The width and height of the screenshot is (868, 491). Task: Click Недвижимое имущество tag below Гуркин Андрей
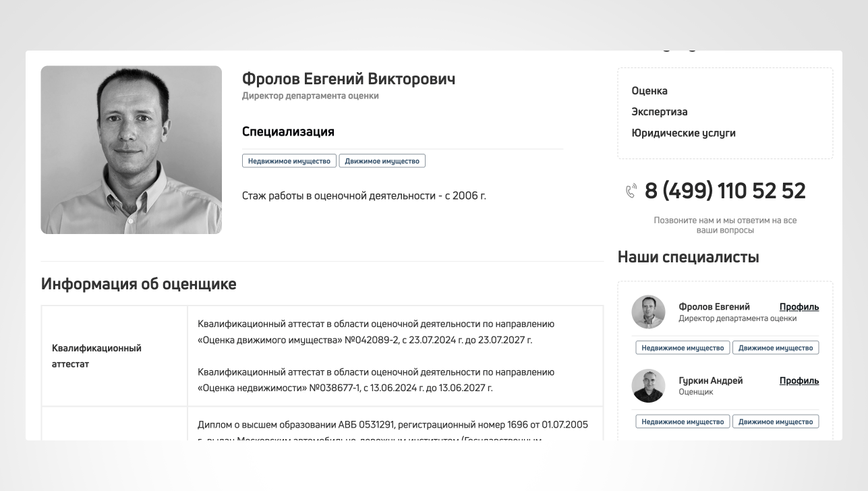683,422
